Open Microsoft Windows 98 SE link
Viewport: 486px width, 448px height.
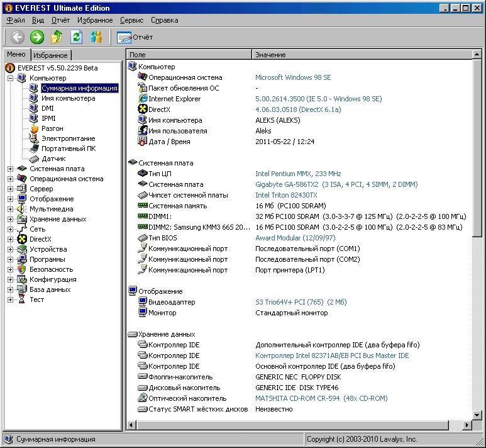point(293,77)
